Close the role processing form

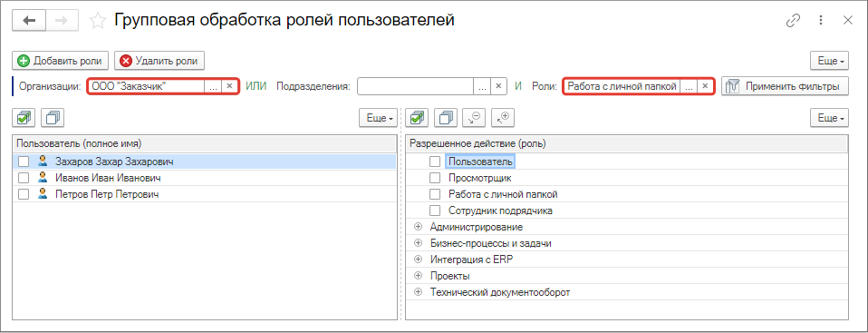coord(847,21)
